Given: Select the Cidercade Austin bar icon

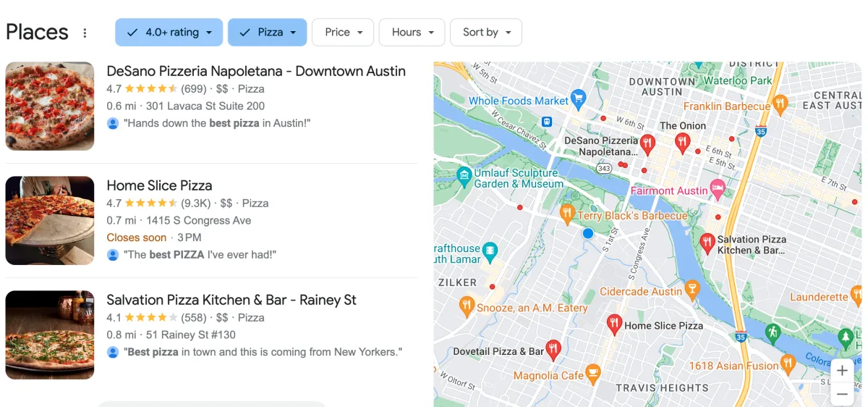Looking at the screenshot, I should point(692,290).
